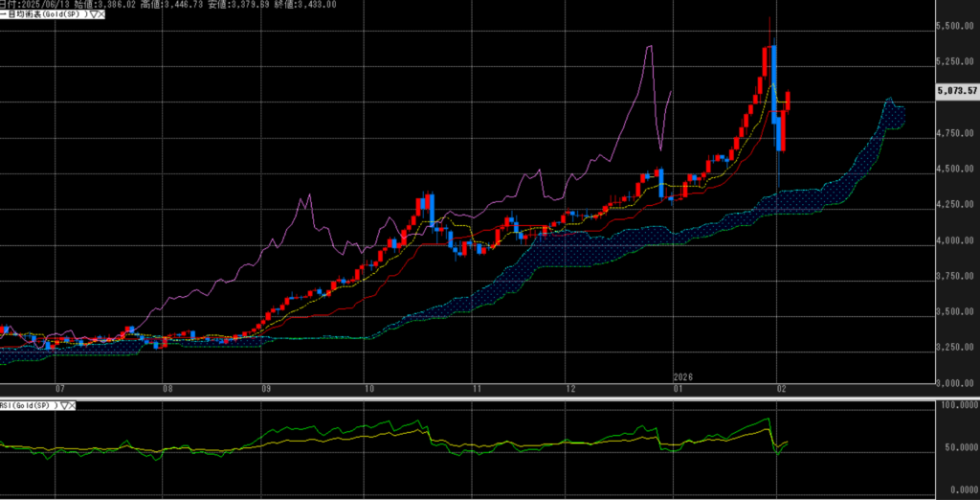Close the RSI indicator with X icon

(x=75, y=406)
